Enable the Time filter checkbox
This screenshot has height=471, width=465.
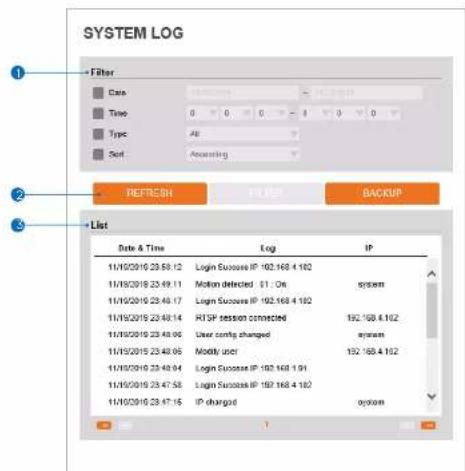98,113
